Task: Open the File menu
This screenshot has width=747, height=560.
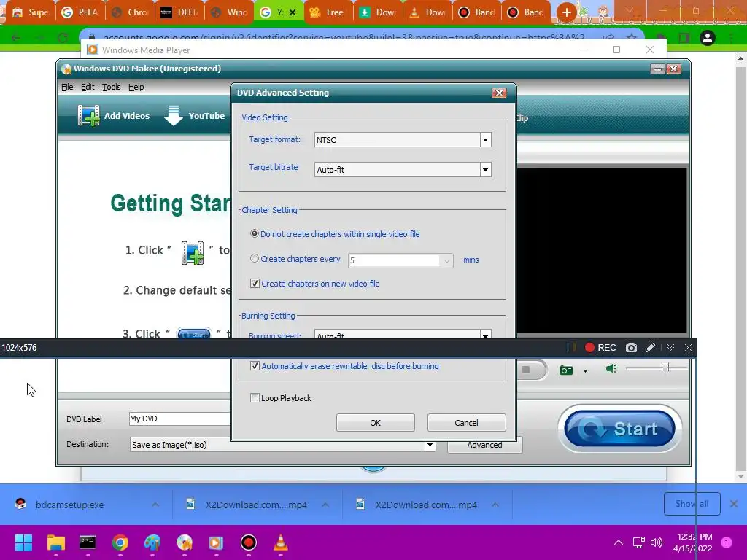Action: (x=67, y=87)
